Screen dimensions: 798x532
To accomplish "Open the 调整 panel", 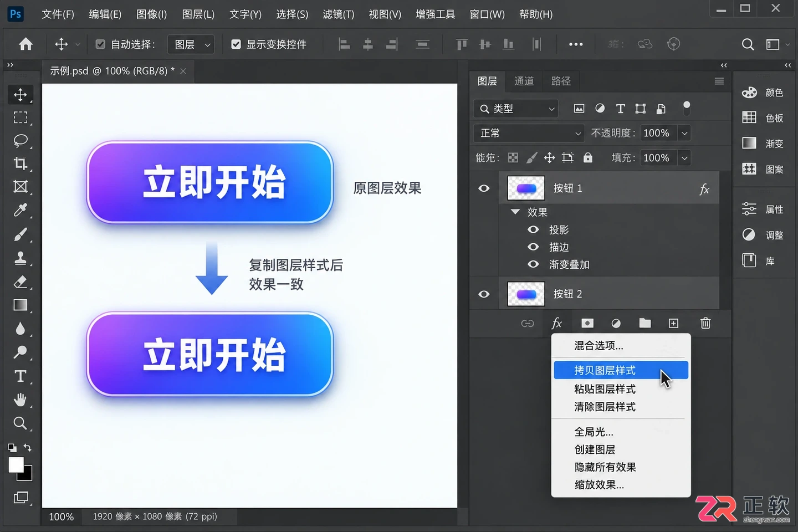I will (x=764, y=235).
